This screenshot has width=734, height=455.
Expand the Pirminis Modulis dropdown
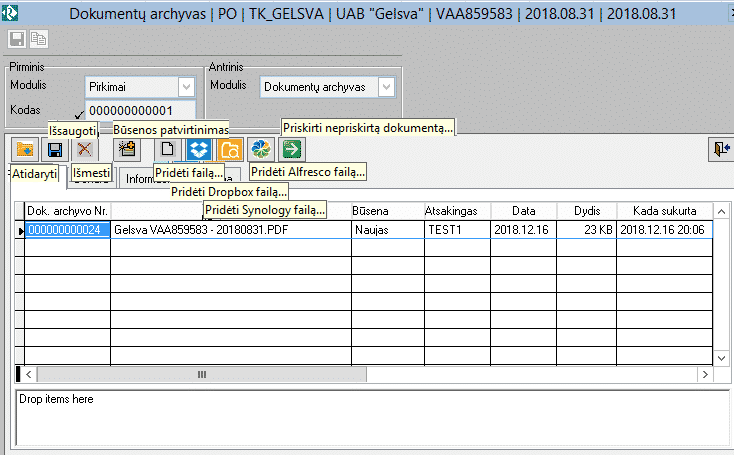point(185,87)
